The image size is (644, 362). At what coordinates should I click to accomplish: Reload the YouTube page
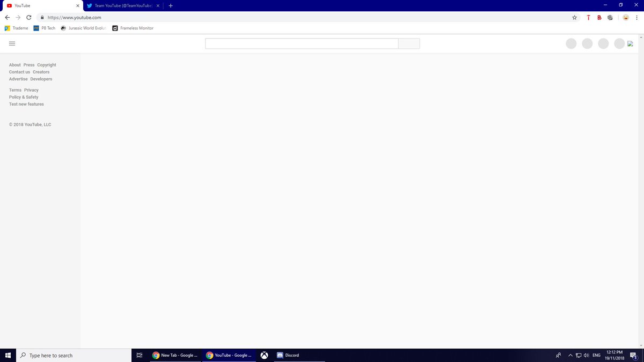tap(29, 17)
